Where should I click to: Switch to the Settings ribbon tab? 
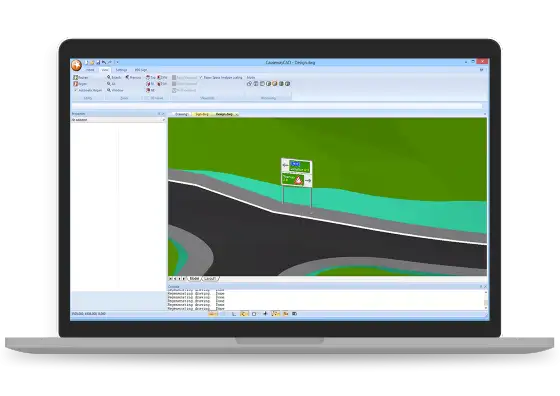tap(121, 70)
